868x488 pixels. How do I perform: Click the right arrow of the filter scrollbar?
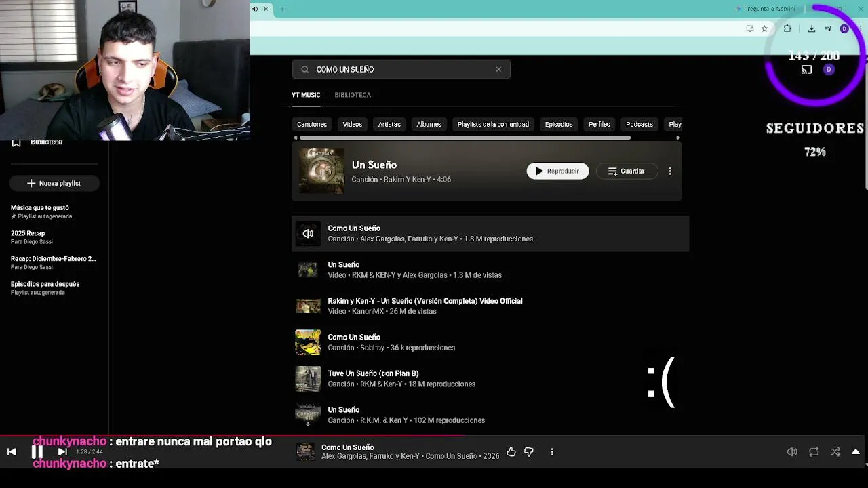[x=678, y=138]
